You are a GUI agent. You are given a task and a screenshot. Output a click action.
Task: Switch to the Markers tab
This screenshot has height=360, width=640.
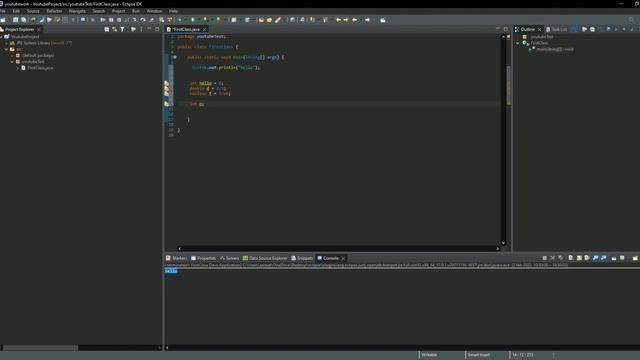tap(176, 258)
